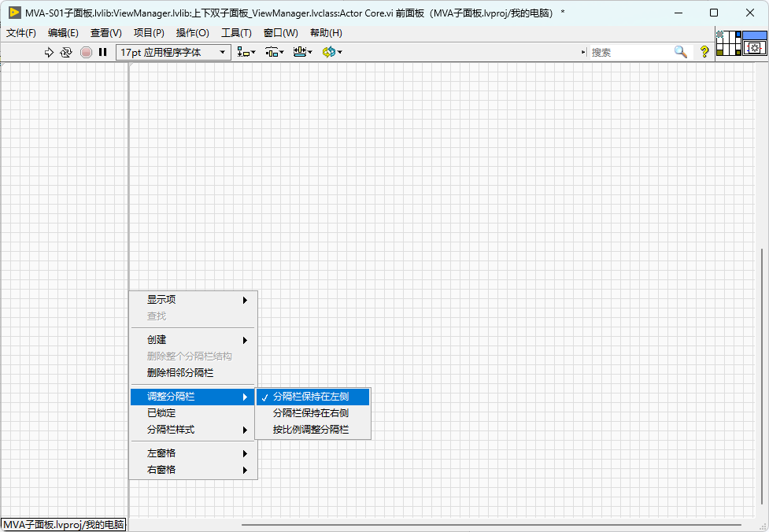
Task: Select 按比例调整分隔栏 option
Action: [x=313, y=430]
